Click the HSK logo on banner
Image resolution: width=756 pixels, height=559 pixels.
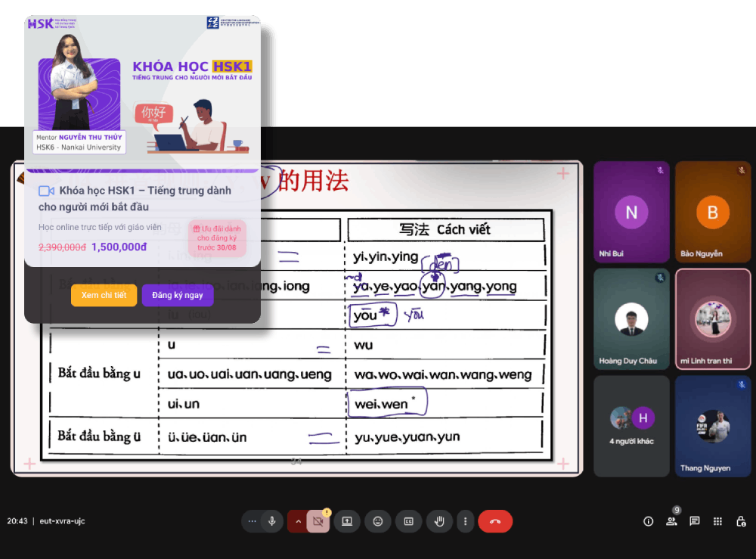(41, 23)
